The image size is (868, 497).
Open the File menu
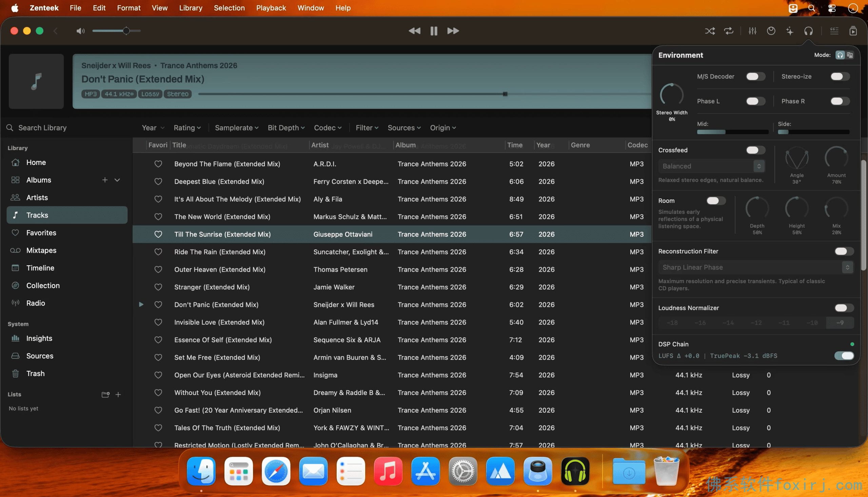pos(76,8)
